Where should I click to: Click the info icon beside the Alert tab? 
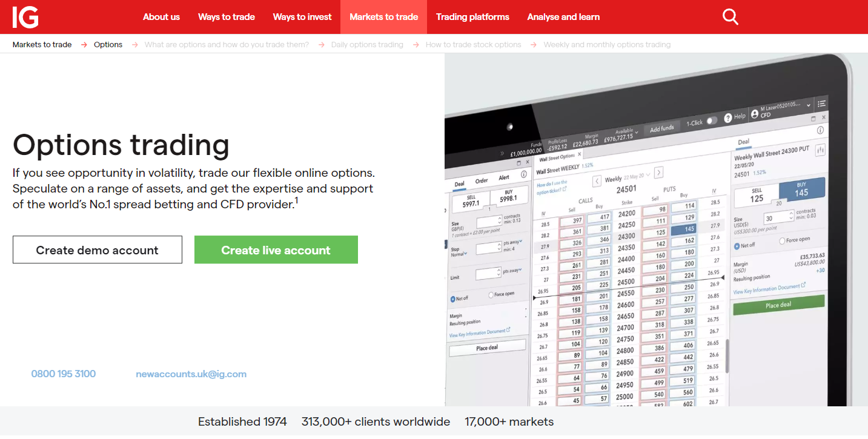523,174
